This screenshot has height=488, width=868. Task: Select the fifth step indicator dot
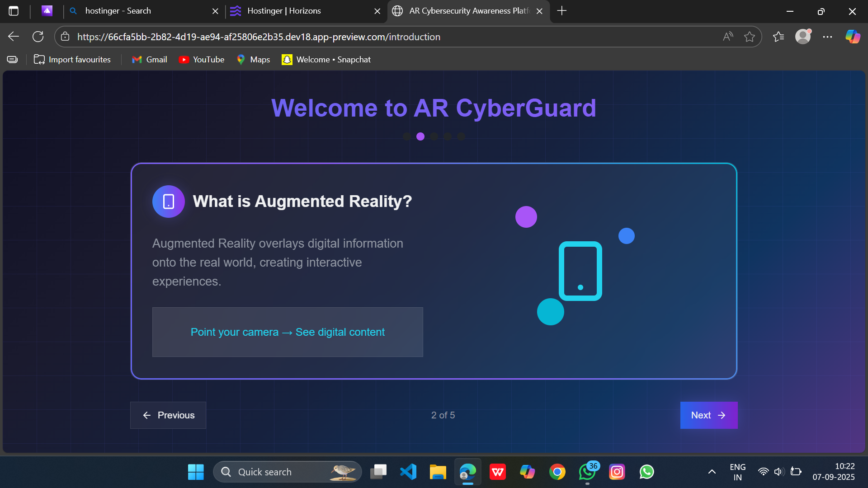pos(461,136)
